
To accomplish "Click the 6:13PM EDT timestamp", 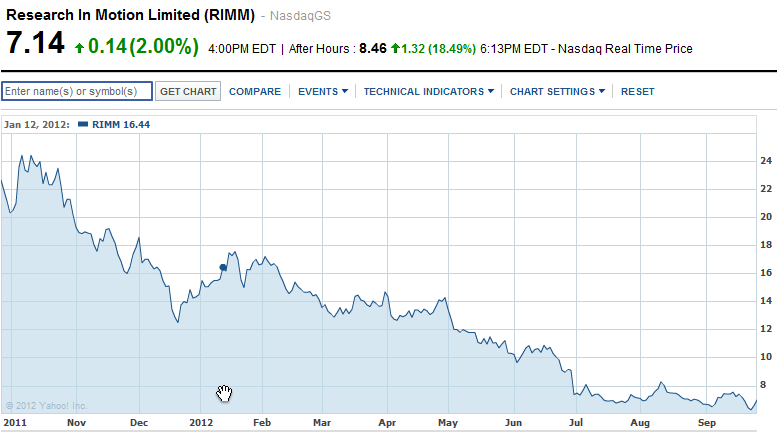I will (x=514, y=49).
